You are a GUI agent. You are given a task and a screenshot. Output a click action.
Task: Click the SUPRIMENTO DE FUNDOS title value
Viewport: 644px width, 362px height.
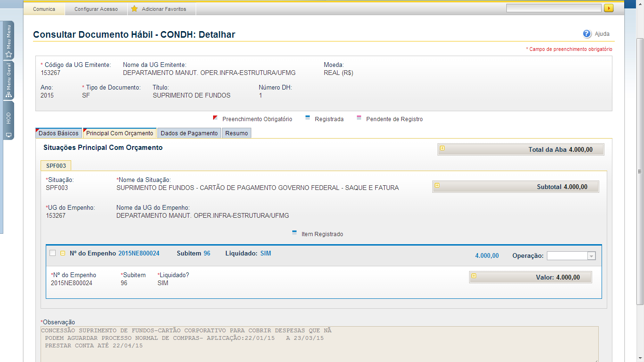point(191,95)
